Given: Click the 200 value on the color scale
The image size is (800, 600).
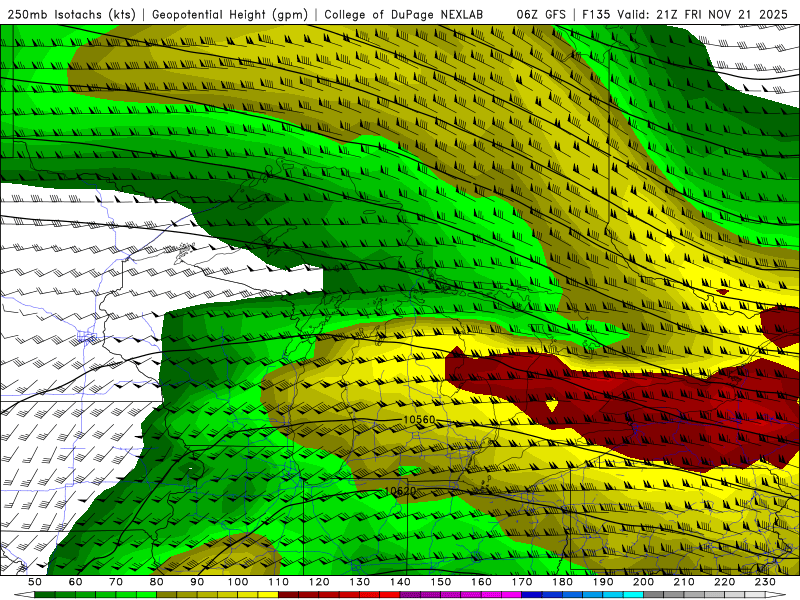Looking at the screenshot, I should pos(643,582).
